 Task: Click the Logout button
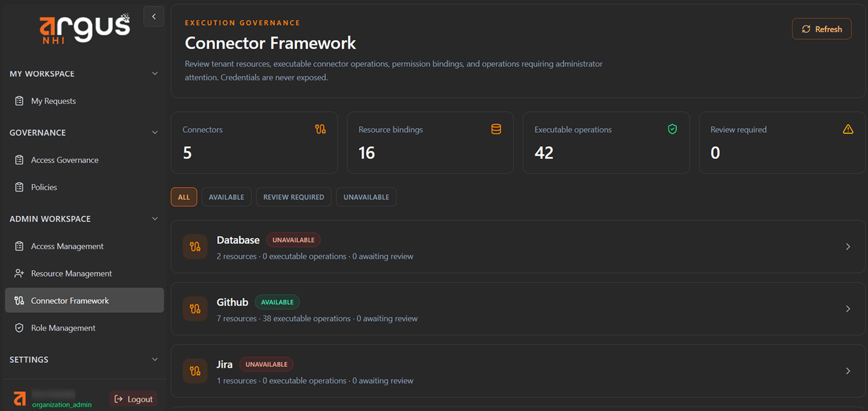point(133,399)
